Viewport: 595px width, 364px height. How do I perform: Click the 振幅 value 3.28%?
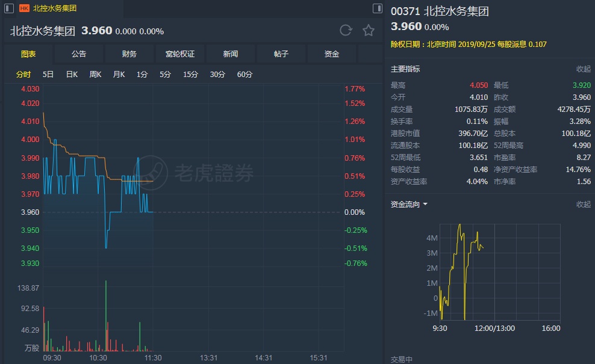pos(580,122)
